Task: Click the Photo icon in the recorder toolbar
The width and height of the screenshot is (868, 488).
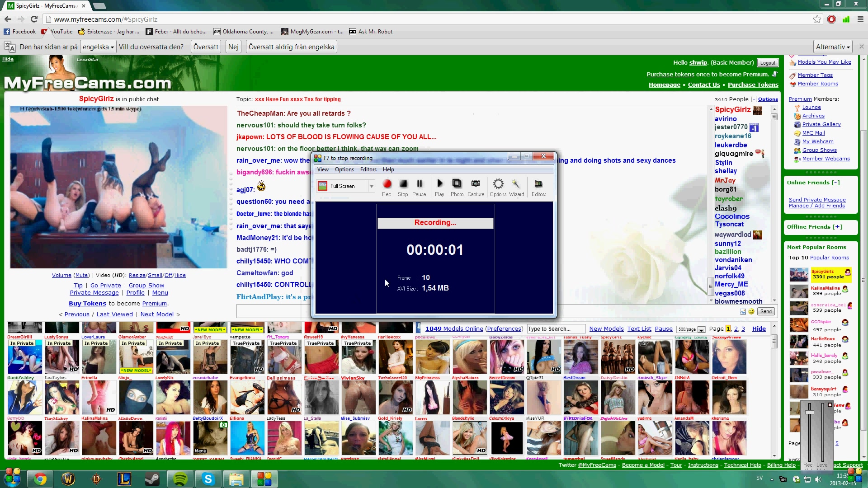Action: tap(457, 185)
